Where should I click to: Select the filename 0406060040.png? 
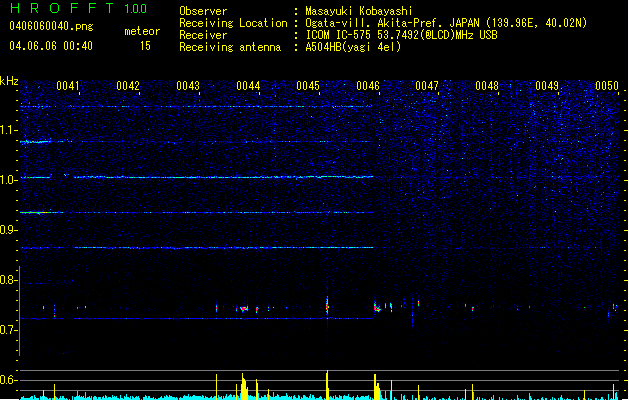[x=51, y=26]
